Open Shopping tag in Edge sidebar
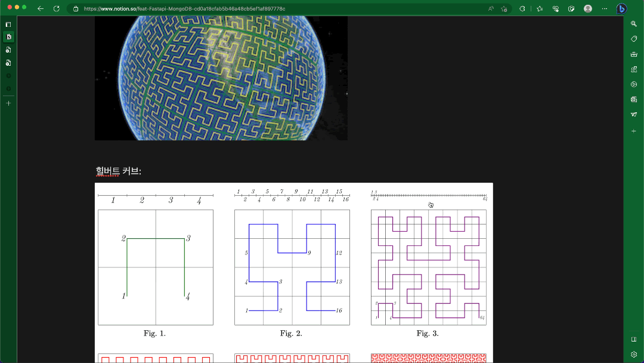The height and width of the screenshot is (363, 644). [x=634, y=39]
